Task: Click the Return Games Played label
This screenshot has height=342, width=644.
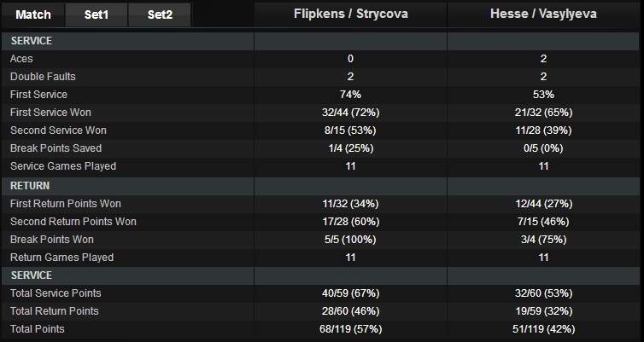Action: 61,258
